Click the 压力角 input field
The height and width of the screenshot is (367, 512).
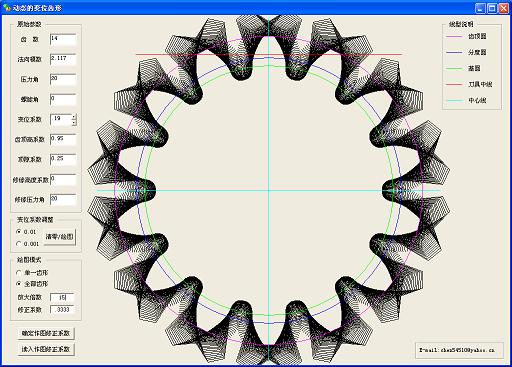point(63,79)
